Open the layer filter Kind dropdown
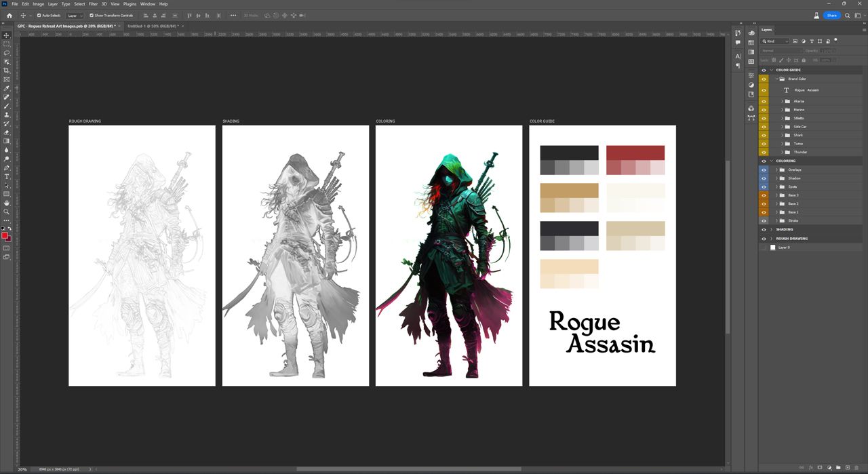 pyautogui.click(x=774, y=41)
